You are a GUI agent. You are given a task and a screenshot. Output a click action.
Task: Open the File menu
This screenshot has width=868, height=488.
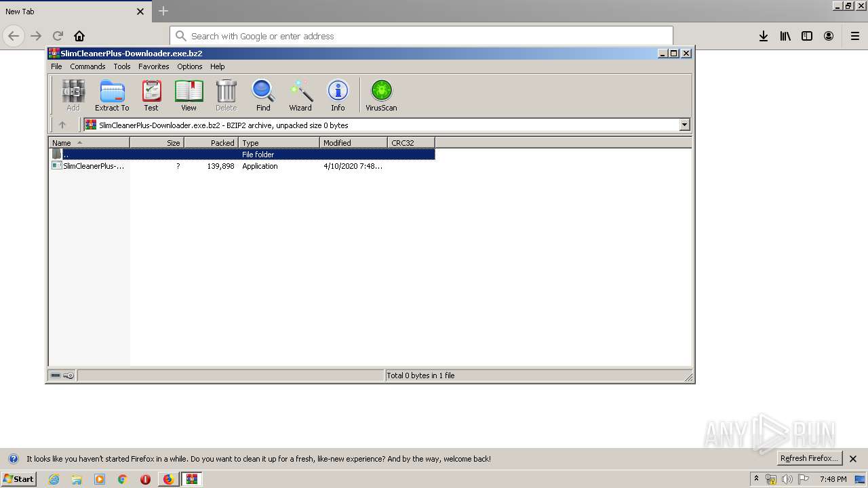click(56, 66)
